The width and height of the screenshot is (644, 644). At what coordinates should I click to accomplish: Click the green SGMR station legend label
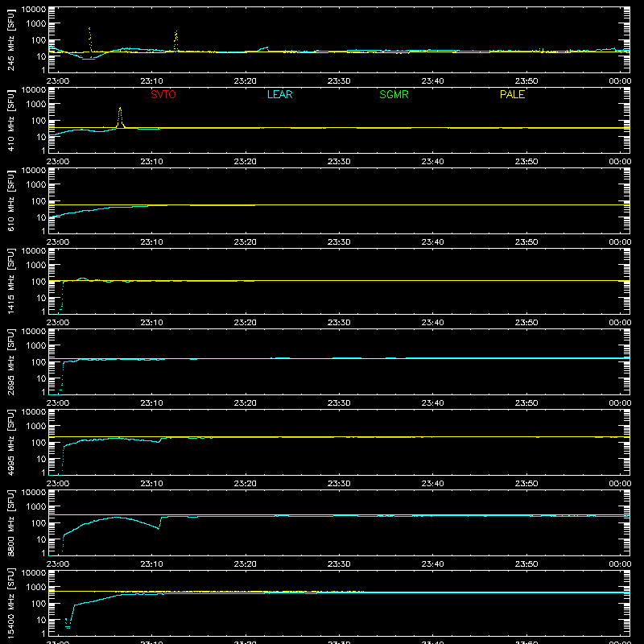tap(394, 94)
